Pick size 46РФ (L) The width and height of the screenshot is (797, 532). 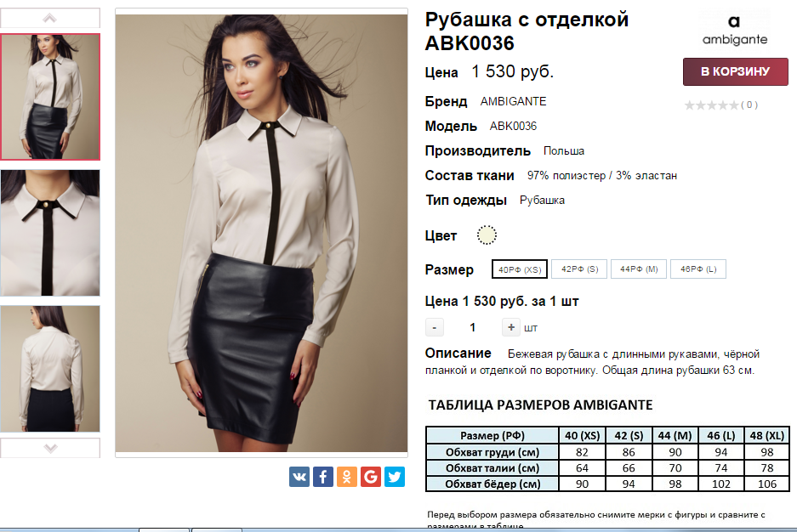698,269
